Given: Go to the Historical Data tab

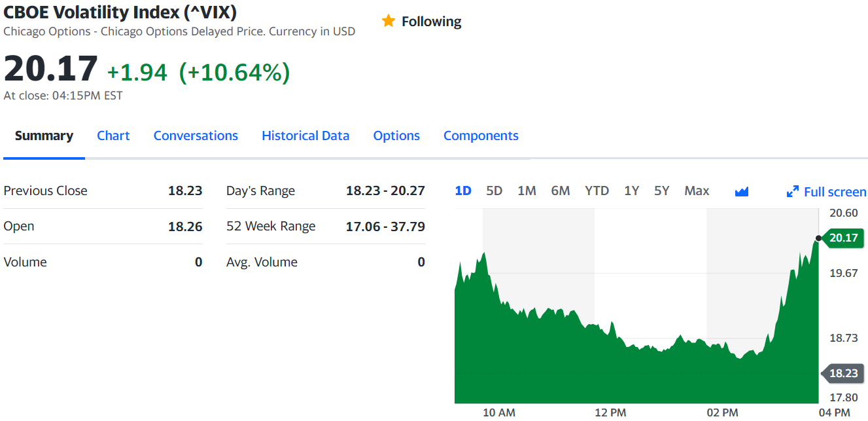Looking at the screenshot, I should coord(305,136).
